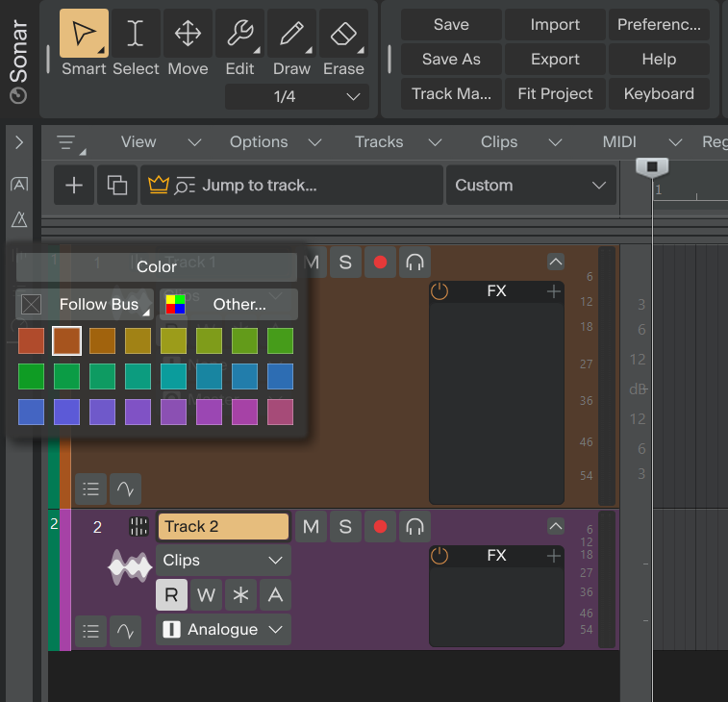Mute Track 2
728x702 pixels.
coord(311,527)
